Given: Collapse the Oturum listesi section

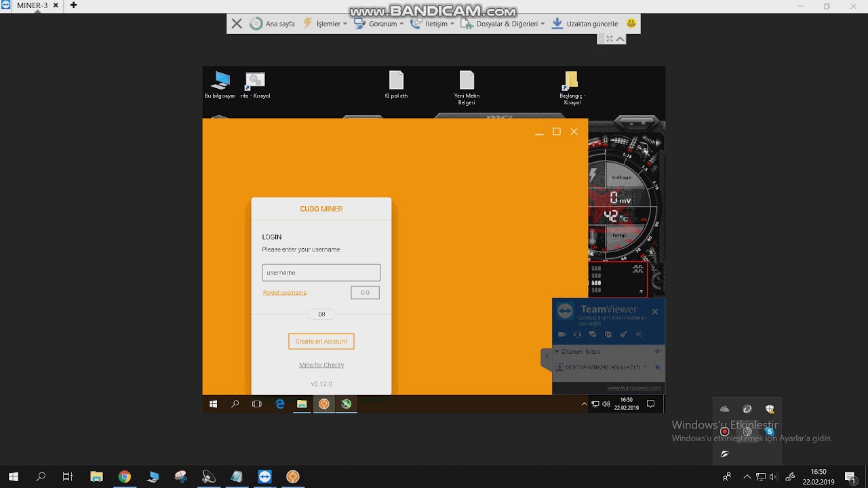Looking at the screenshot, I should click(557, 352).
